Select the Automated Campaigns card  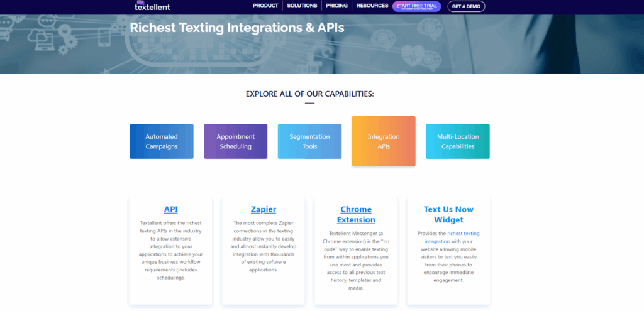[162, 141]
